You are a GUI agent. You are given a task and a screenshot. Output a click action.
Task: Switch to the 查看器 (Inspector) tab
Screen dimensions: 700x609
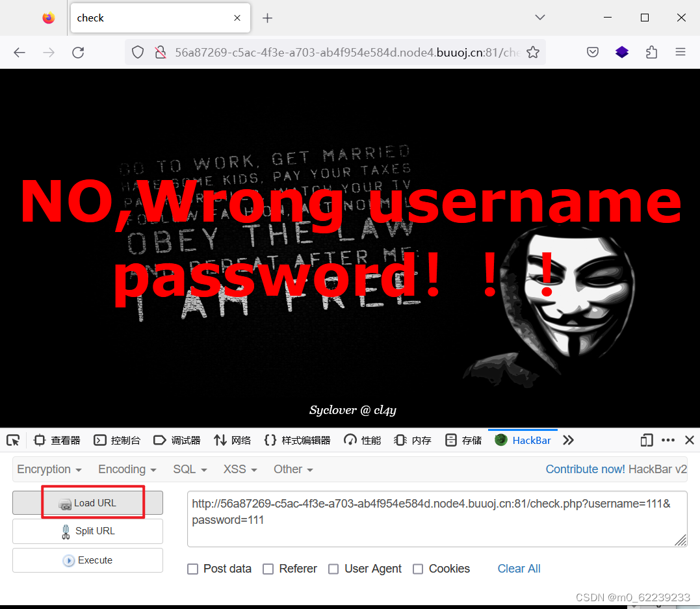[57, 441]
